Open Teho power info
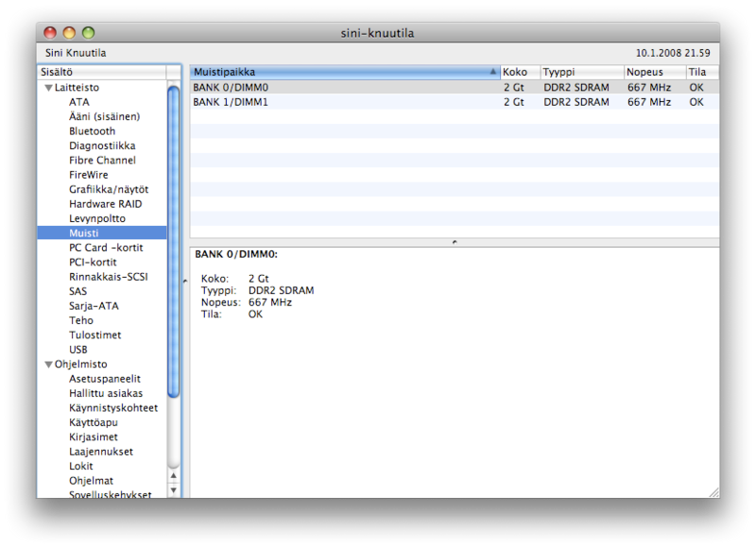 click(x=81, y=320)
